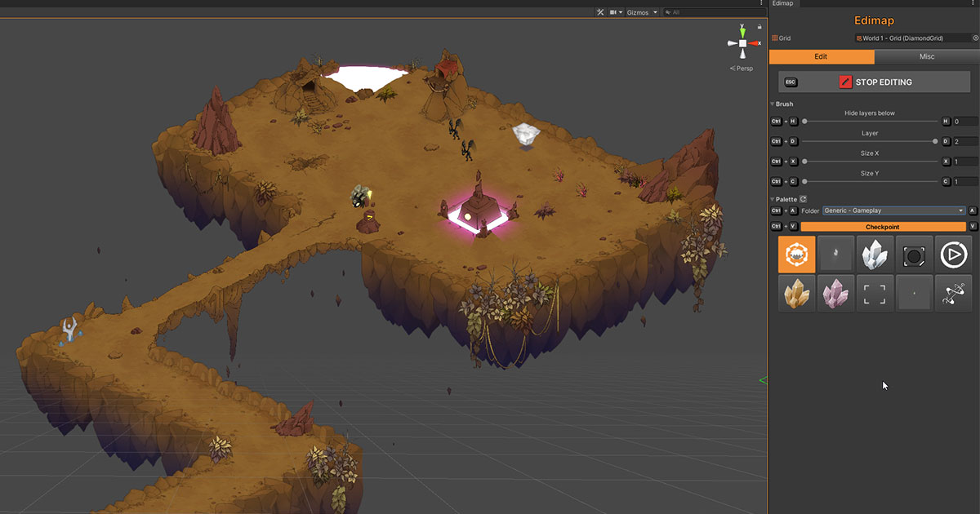
Task: Select the pressure plate palette item
Action: 914,254
